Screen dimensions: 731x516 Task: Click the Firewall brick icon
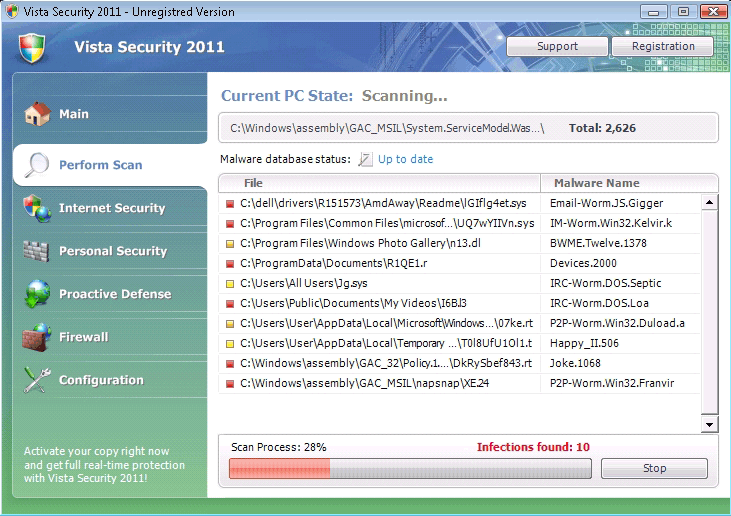click(x=37, y=337)
